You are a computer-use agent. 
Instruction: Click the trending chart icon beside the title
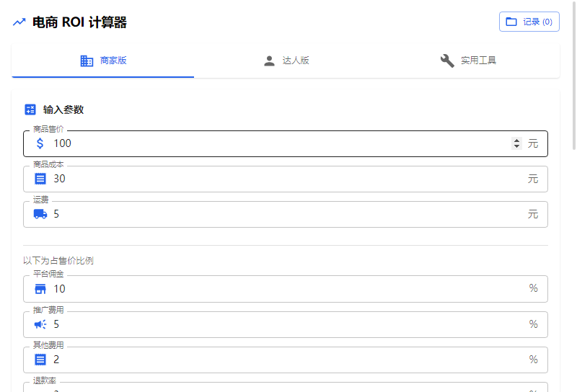19,22
